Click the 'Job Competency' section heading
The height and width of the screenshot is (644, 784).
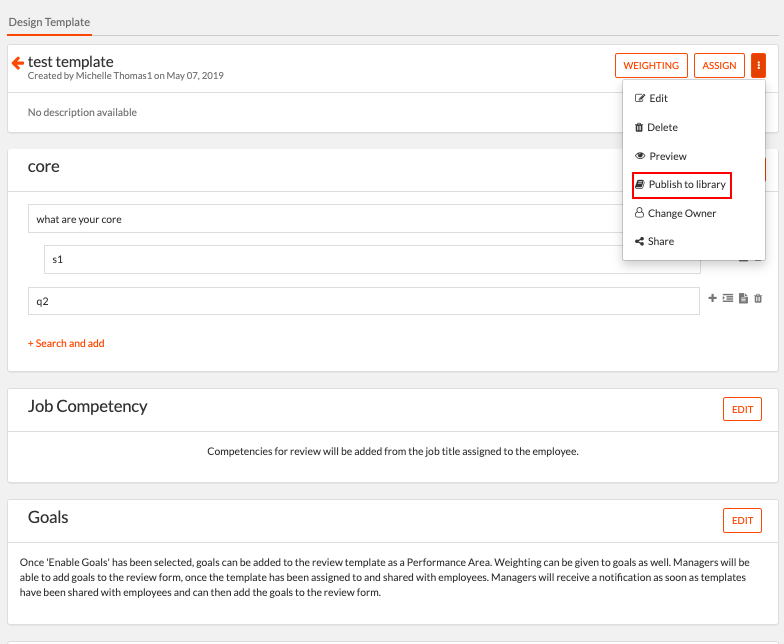click(x=88, y=406)
